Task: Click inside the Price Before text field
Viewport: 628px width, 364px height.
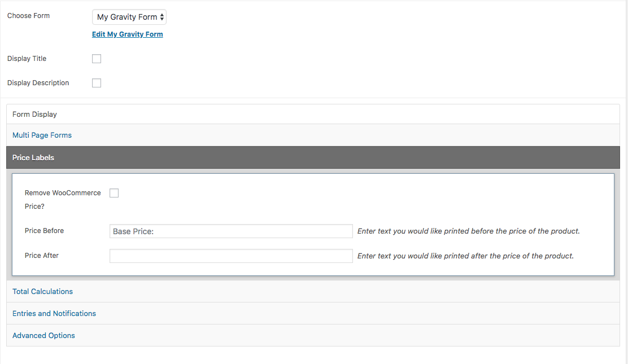Action: pyautogui.click(x=231, y=231)
